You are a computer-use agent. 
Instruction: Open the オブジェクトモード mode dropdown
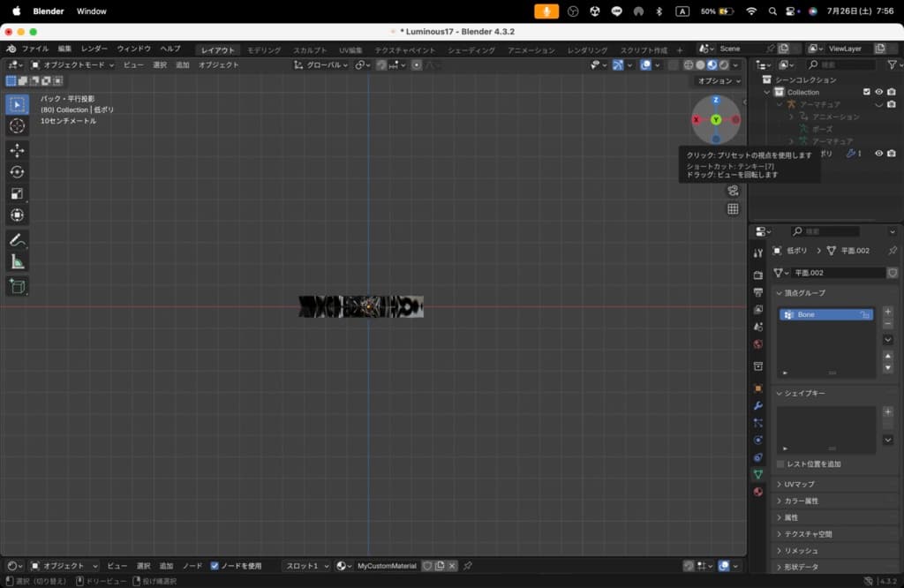[x=69, y=64]
